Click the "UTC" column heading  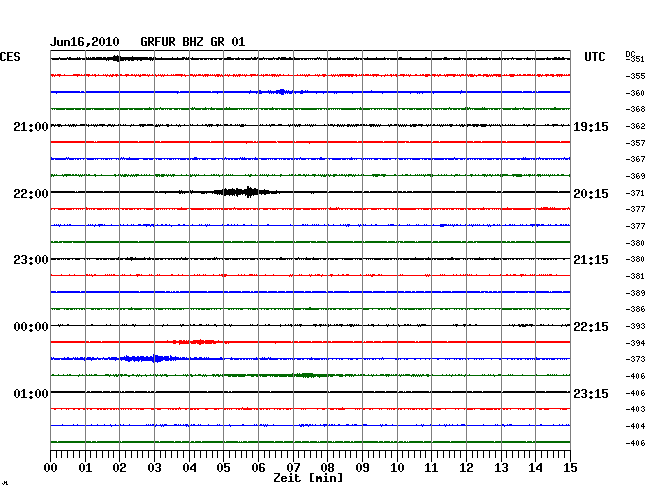594,57
